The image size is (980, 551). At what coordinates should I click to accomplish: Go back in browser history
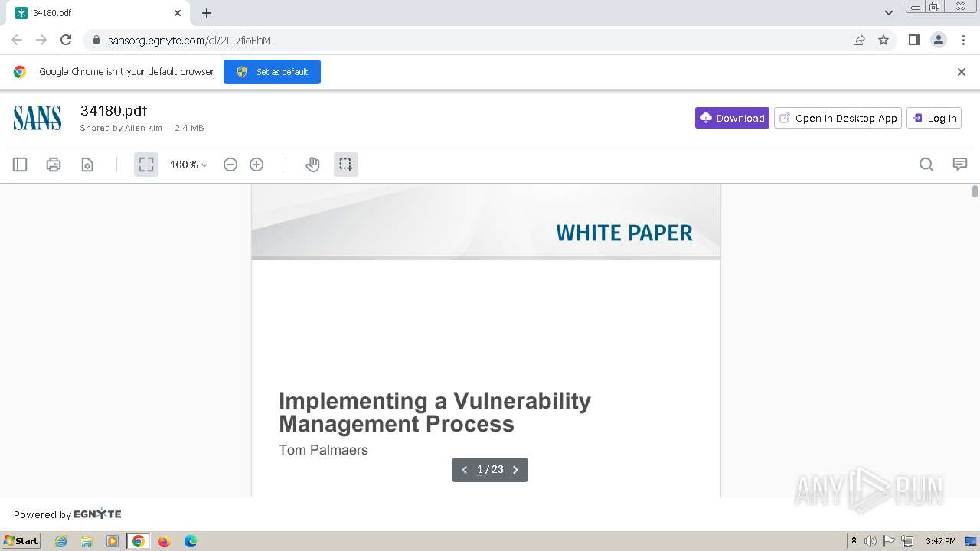17,40
